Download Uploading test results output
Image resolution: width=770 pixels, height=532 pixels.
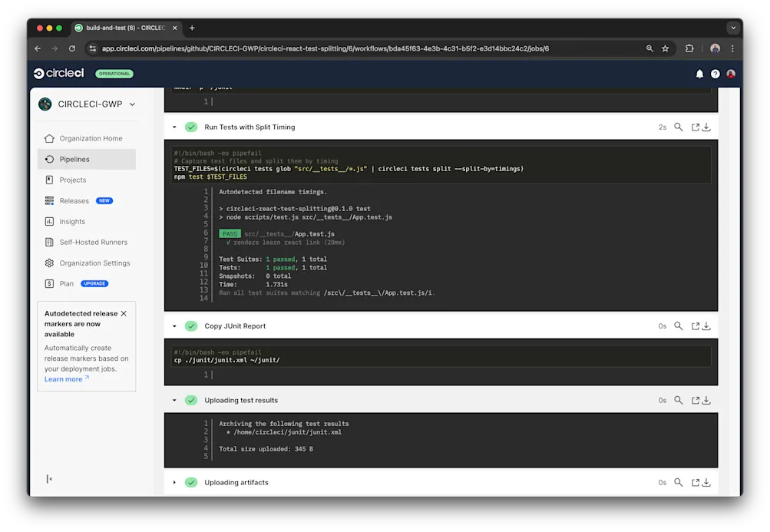pyautogui.click(x=706, y=401)
